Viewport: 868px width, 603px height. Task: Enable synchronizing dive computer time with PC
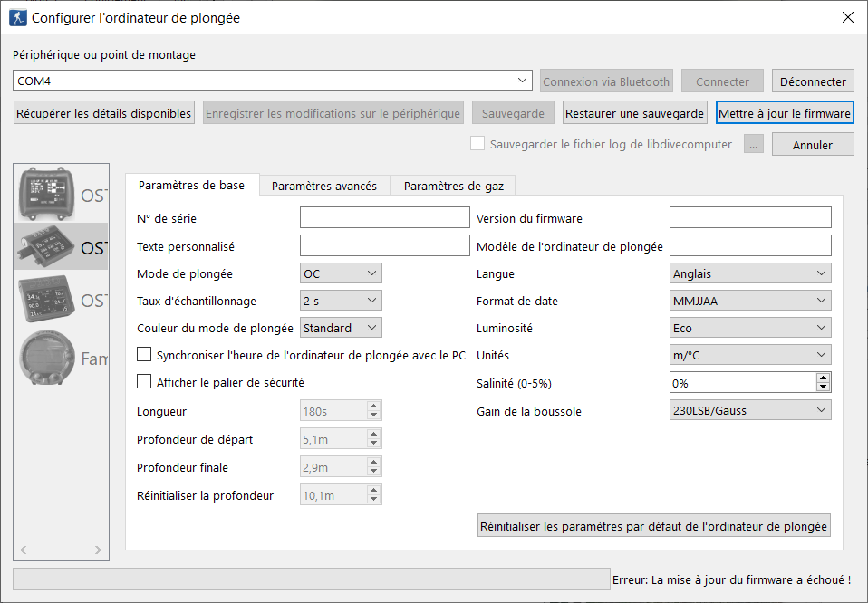pyautogui.click(x=144, y=355)
